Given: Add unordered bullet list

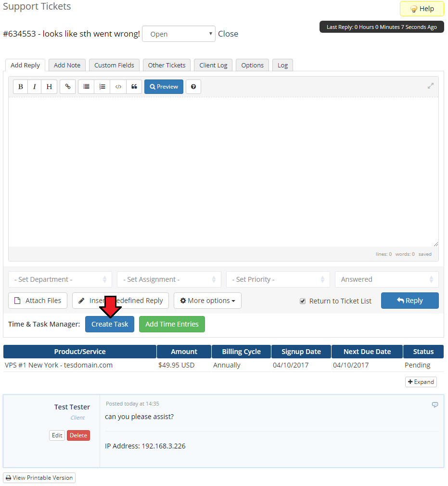Looking at the screenshot, I should [87, 87].
